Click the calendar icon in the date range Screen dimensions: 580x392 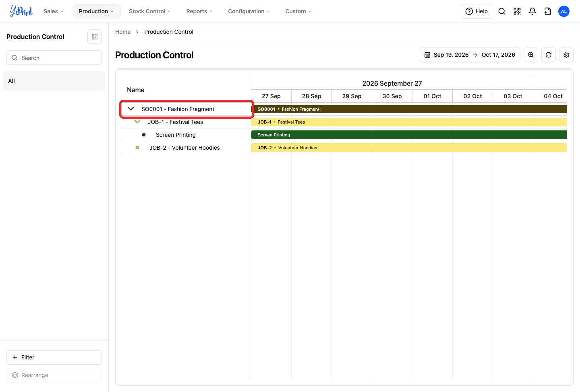pos(427,55)
